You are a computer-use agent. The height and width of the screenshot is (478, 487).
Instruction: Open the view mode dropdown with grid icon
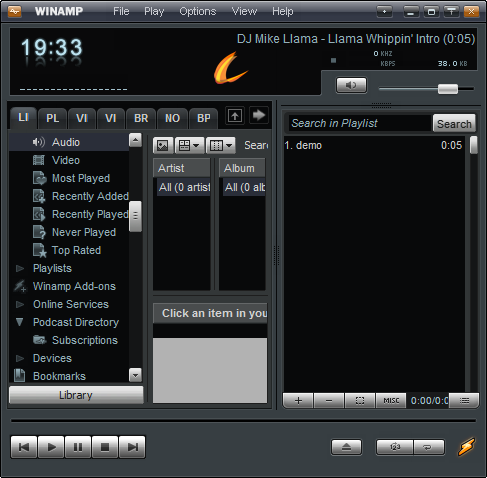pyautogui.click(x=189, y=145)
